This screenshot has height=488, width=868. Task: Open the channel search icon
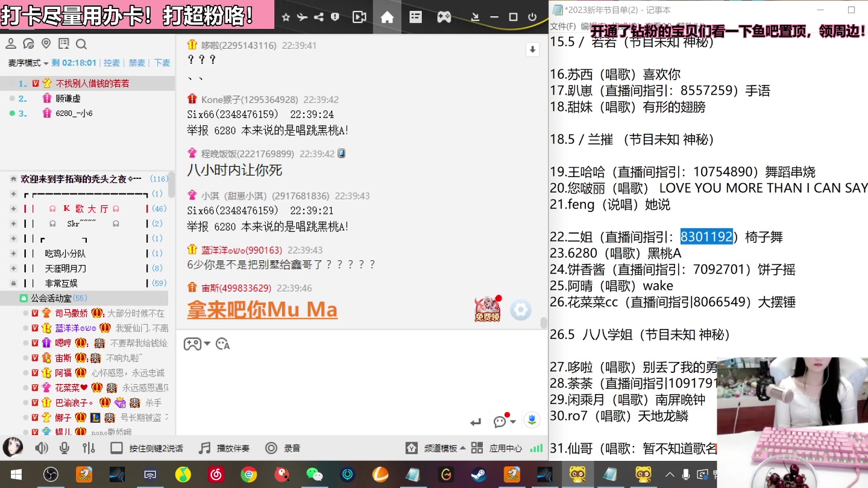click(x=80, y=43)
